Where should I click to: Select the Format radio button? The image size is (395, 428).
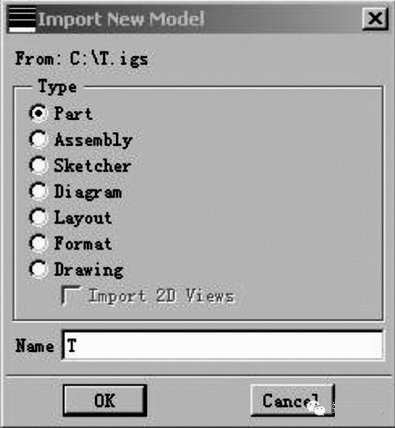pyautogui.click(x=38, y=243)
